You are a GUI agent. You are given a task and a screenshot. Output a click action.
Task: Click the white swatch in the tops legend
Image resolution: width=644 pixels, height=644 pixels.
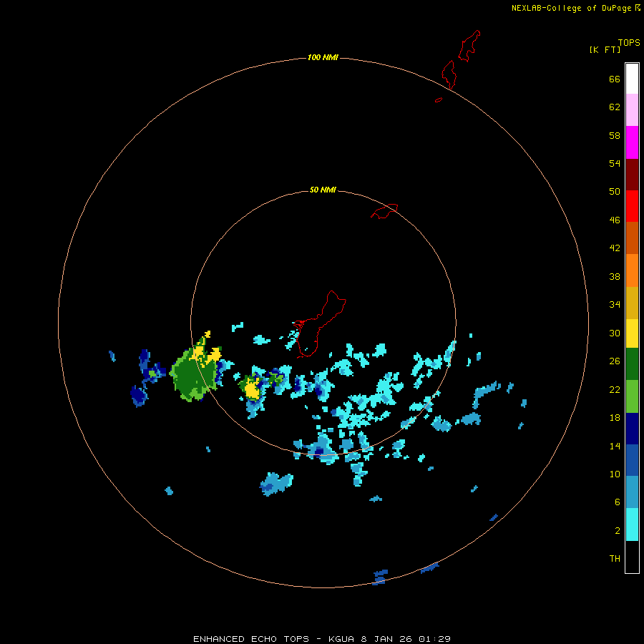pyautogui.click(x=632, y=79)
